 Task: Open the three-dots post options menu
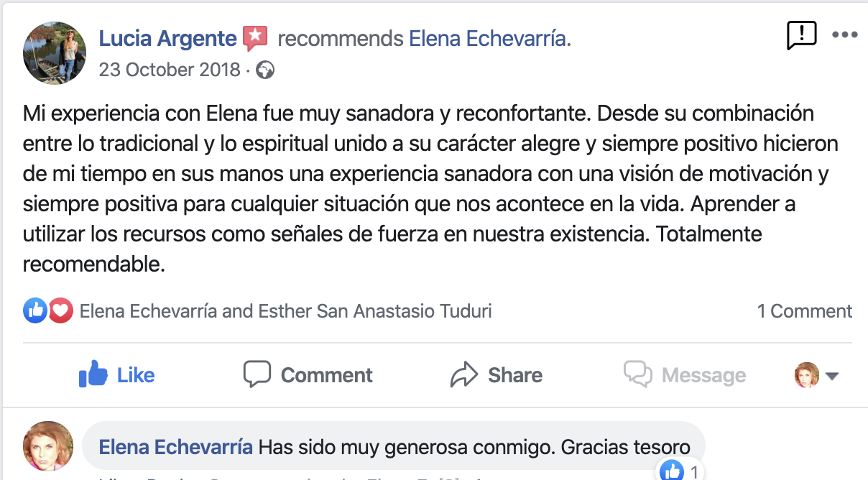pos(844,34)
